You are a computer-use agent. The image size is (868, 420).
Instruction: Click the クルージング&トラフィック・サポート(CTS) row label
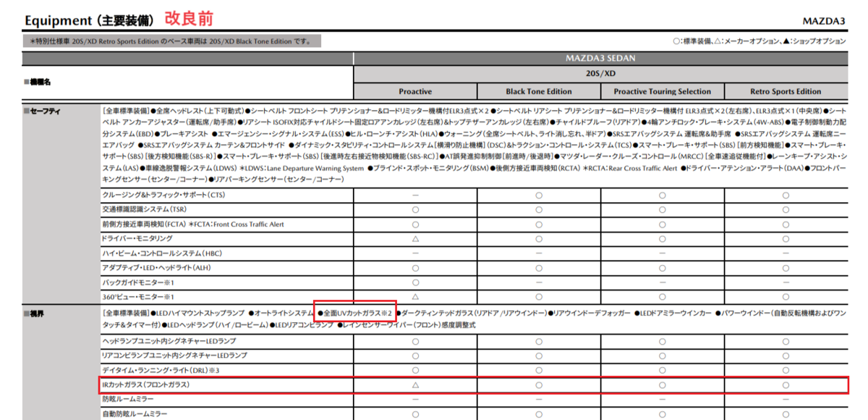[166, 196]
